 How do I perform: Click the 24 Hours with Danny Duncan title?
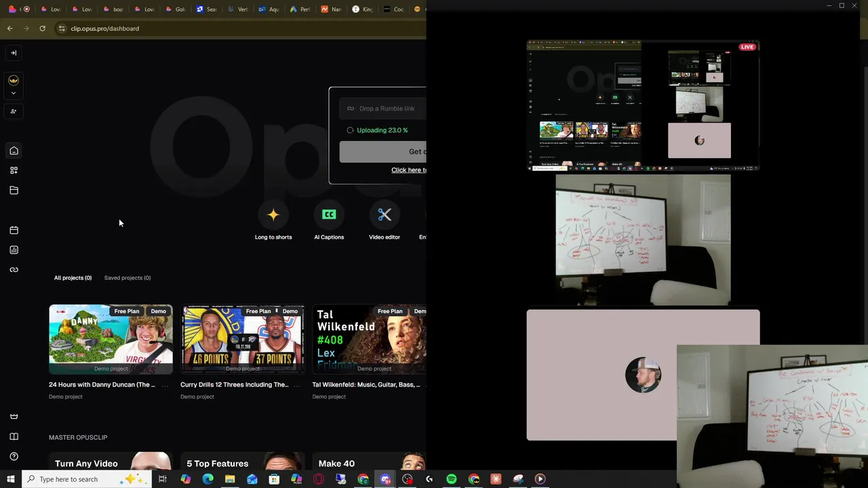[x=102, y=385]
